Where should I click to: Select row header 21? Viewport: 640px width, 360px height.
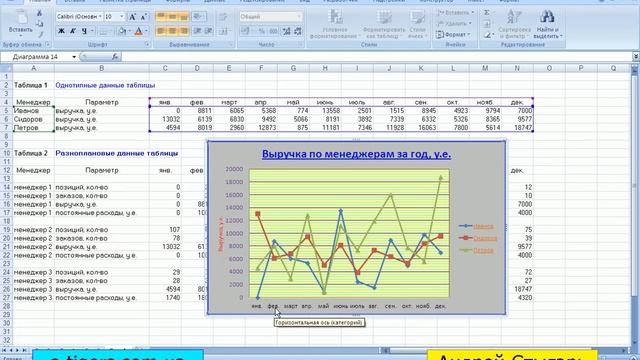6,247
